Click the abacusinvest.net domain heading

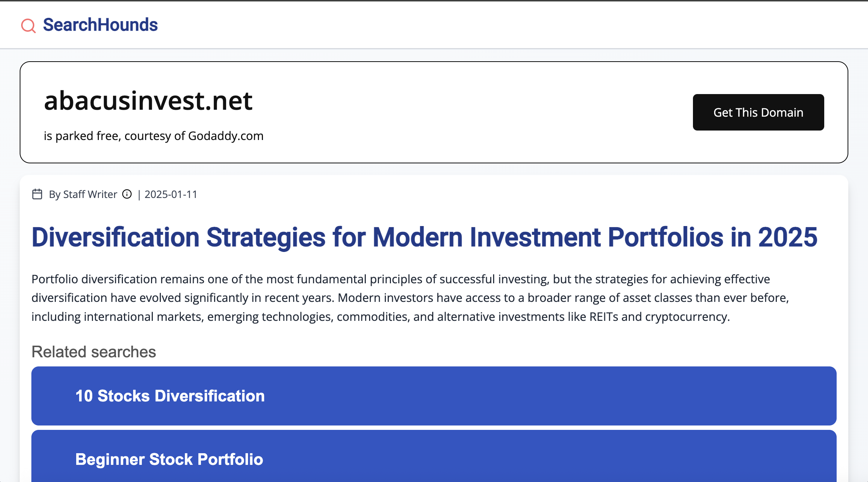pyautogui.click(x=148, y=101)
